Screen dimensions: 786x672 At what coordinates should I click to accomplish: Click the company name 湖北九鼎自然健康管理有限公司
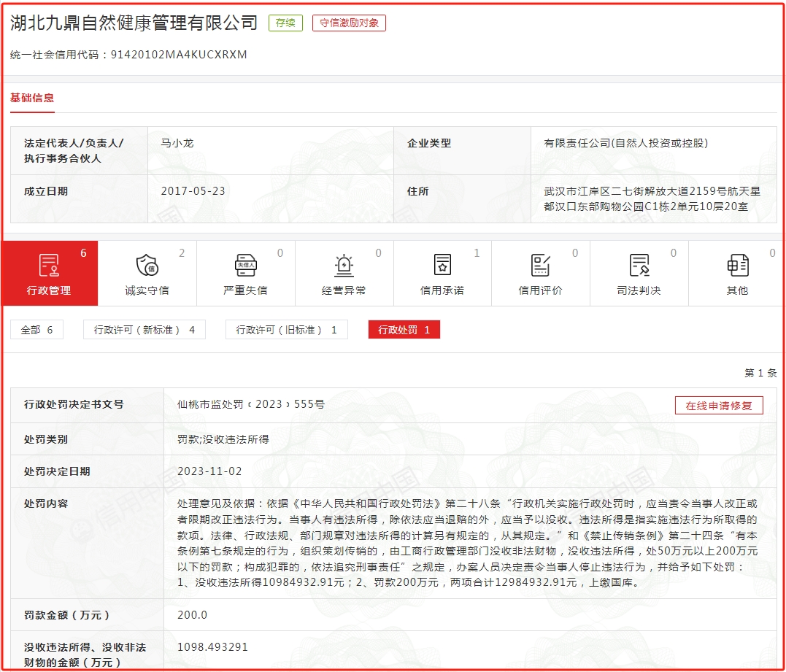pos(134,23)
